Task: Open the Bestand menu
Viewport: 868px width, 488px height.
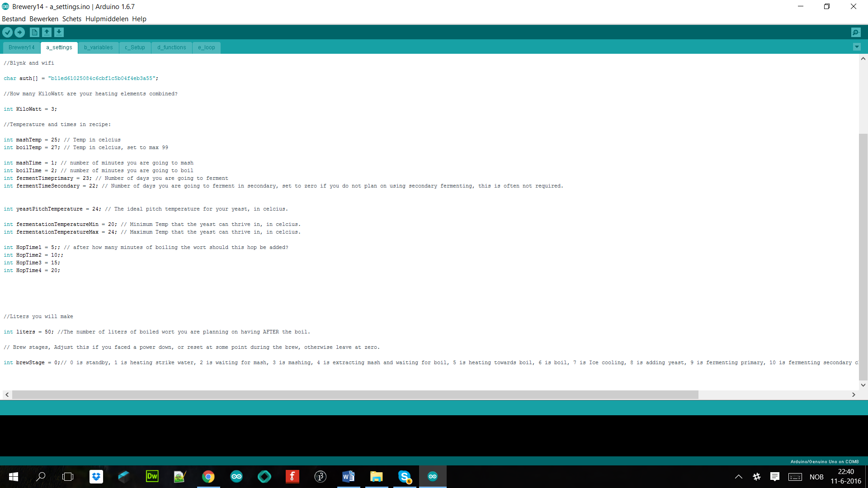Action: pos(13,19)
